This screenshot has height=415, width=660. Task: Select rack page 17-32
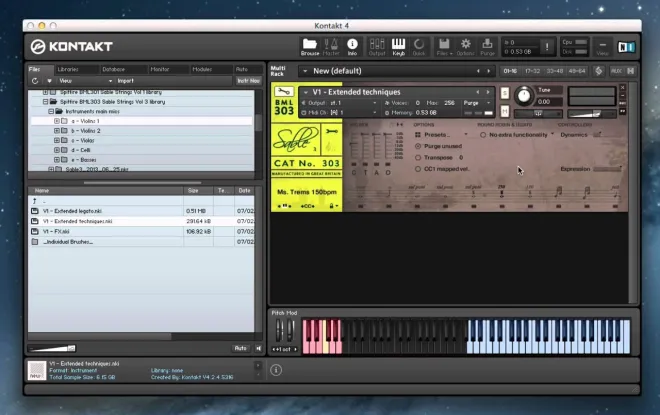point(532,71)
